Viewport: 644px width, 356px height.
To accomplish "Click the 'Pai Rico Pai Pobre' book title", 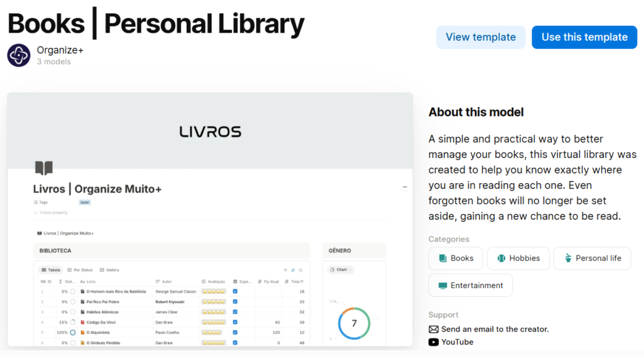I will click(103, 302).
